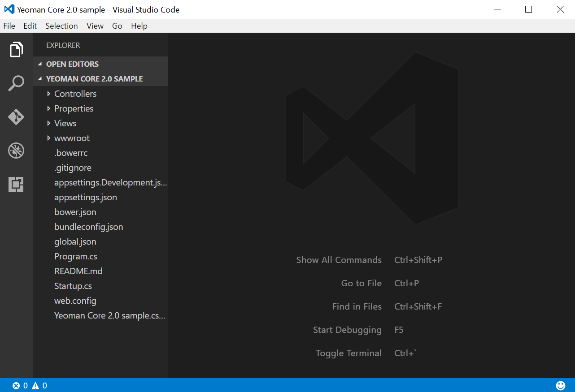The image size is (575, 392).
Task: Open the Startup.cs file
Action: tap(100, 286)
